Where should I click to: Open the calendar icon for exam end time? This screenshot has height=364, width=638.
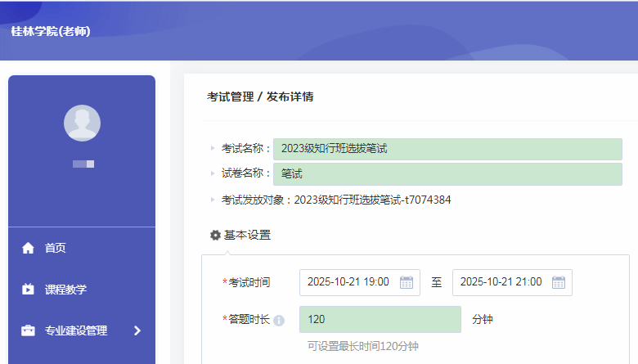559,282
